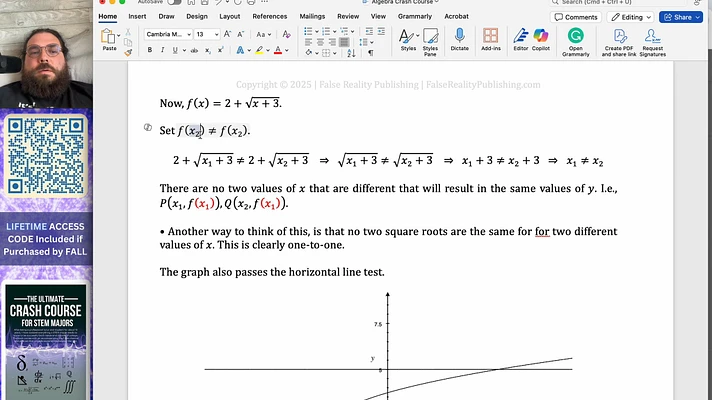Toggle Underline formatting
This screenshot has width=712, height=400.
point(175,50)
